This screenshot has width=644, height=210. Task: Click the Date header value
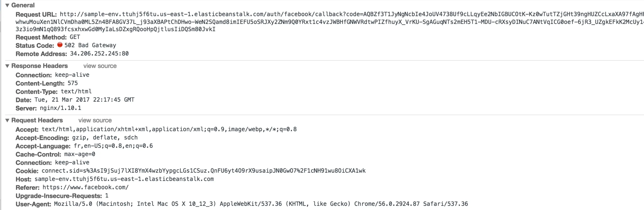pos(84,100)
